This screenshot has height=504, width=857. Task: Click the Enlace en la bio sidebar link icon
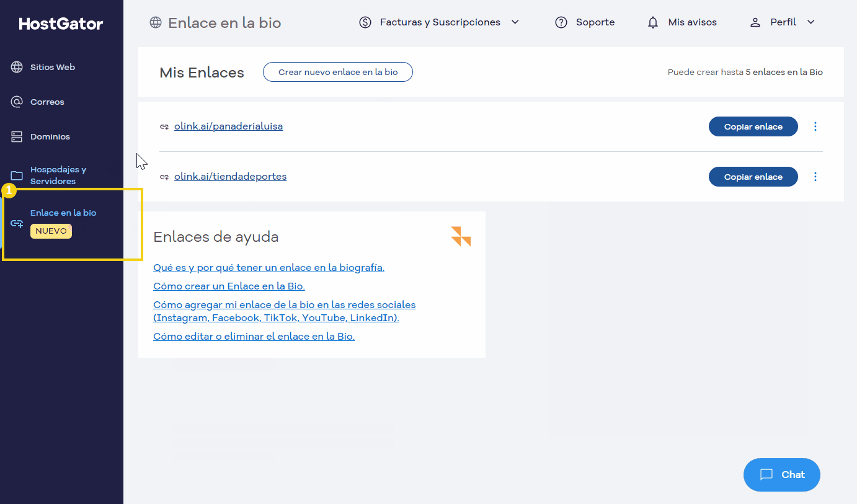pos(17,223)
